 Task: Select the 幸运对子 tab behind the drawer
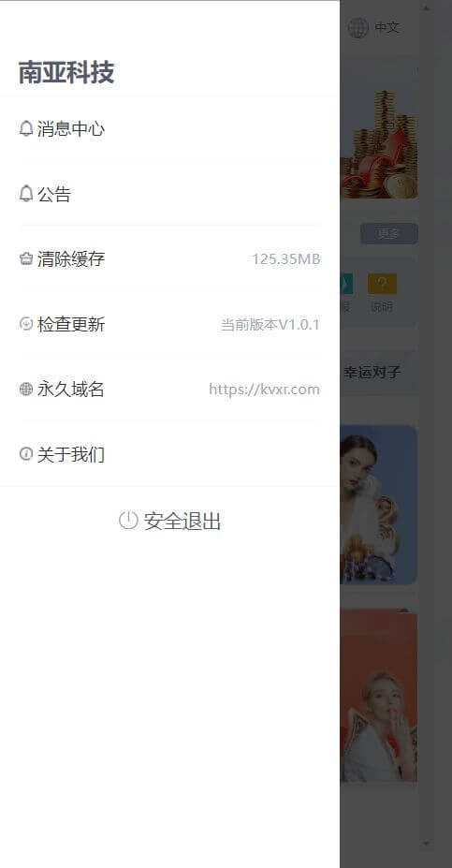(x=372, y=372)
